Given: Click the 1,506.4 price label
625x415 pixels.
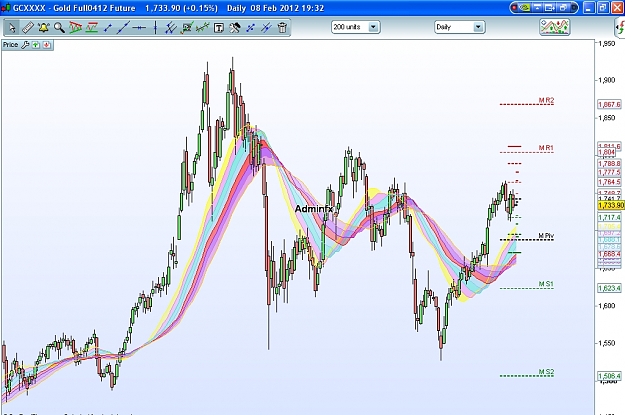Looking at the screenshot, I should 609,376.
